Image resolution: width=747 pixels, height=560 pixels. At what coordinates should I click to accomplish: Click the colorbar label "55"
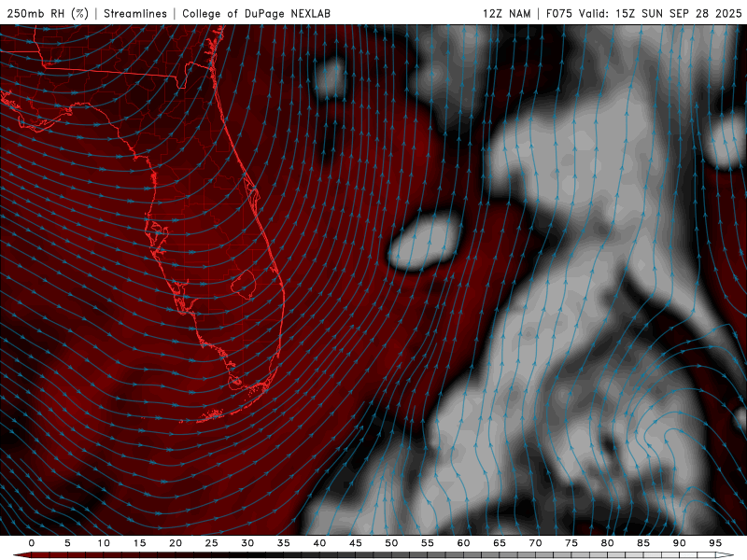[x=428, y=543]
